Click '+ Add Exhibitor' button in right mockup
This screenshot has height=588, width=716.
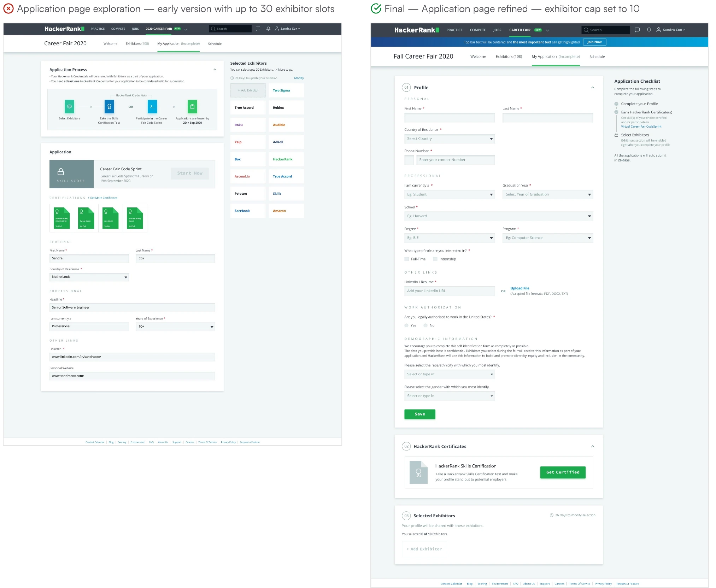tap(424, 549)
